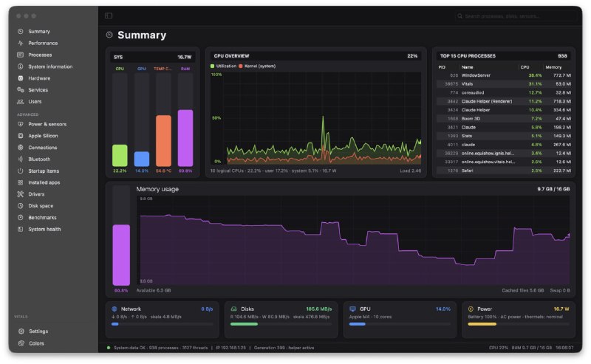This screenshot has height=364, width=591.
Task: Select the Vitals process row
Action: (504, 84)
